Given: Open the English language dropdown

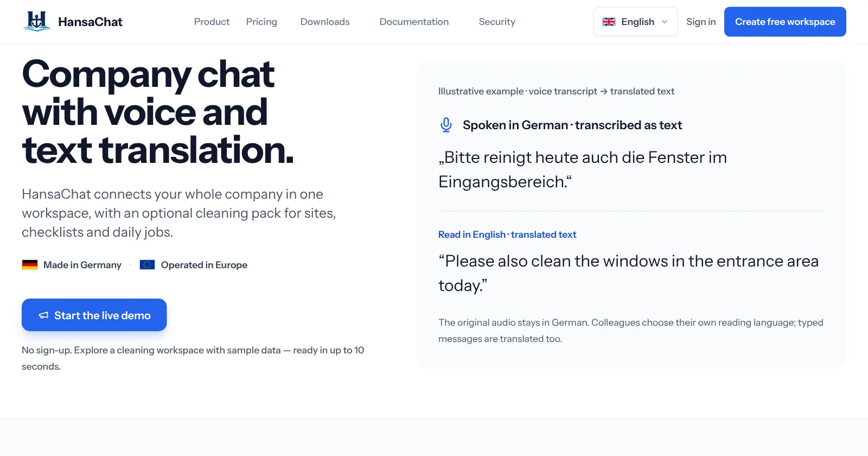Looking at the screenshot, I should pos(635,22).
